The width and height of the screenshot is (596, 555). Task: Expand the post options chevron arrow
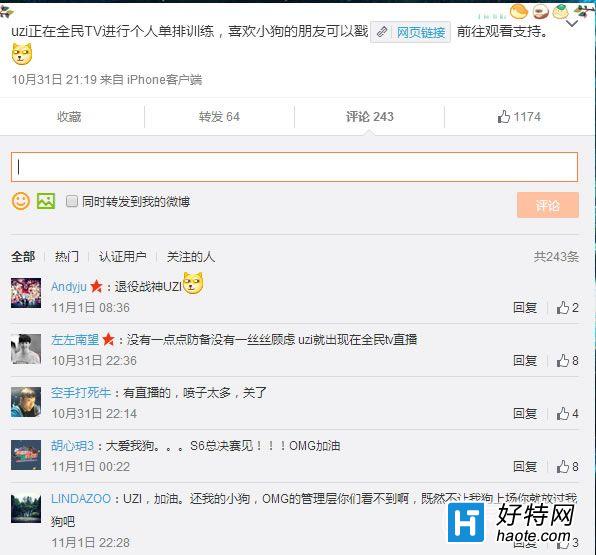(x=572, y=24)
